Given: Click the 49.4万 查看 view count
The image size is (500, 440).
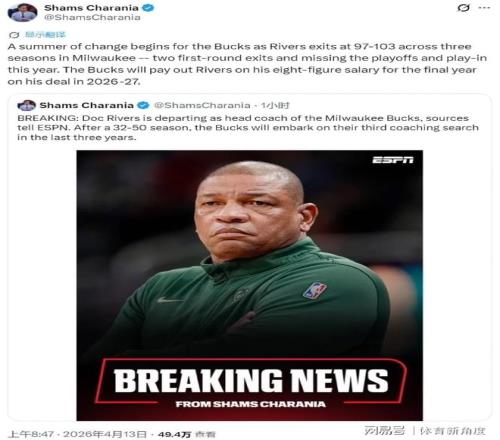Looking at the screenshot, I should tap(187, 434).
